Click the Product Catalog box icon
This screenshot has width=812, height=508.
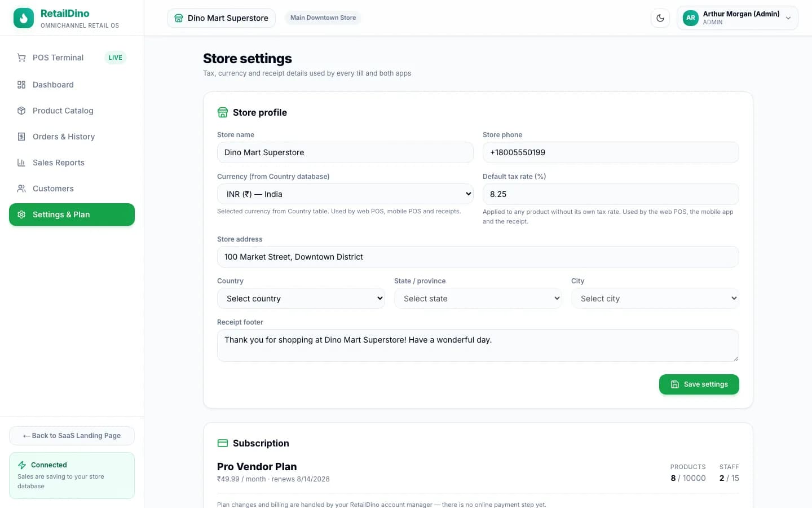point(21,111)
